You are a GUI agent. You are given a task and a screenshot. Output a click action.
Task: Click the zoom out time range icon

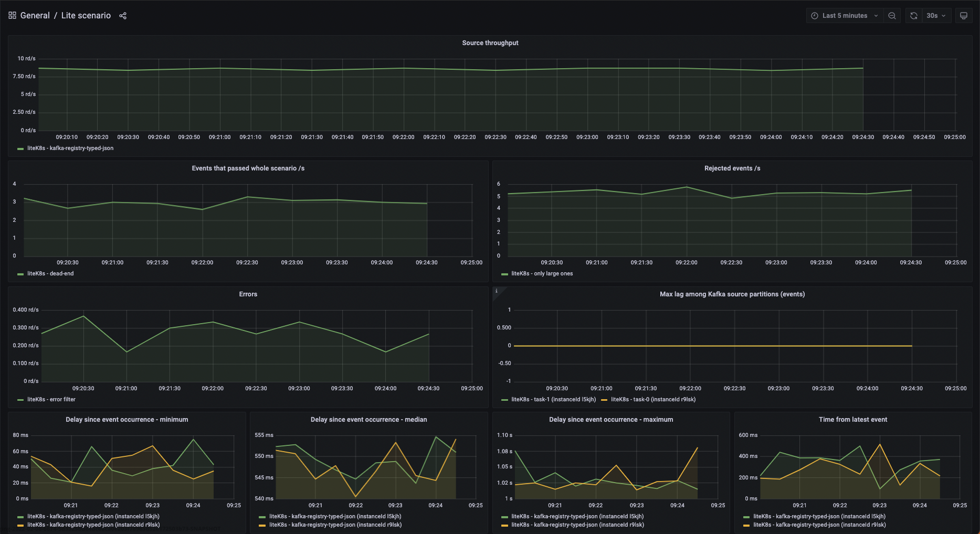pyautogui.click(x=892, y=15)
